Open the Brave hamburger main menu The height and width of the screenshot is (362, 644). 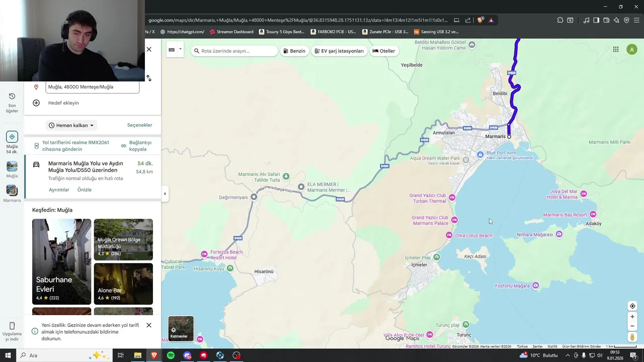coord(636,20)
